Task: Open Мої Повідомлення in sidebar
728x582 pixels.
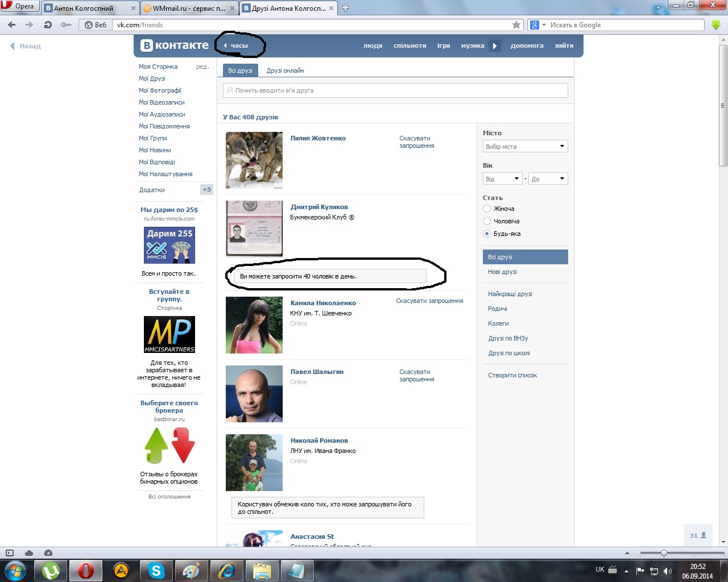Action: coord(164,126)
